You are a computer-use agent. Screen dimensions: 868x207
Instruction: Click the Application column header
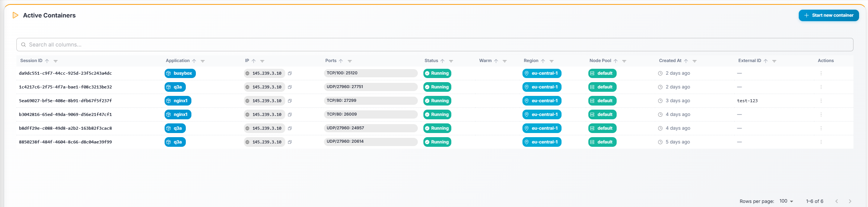point(178,61)
